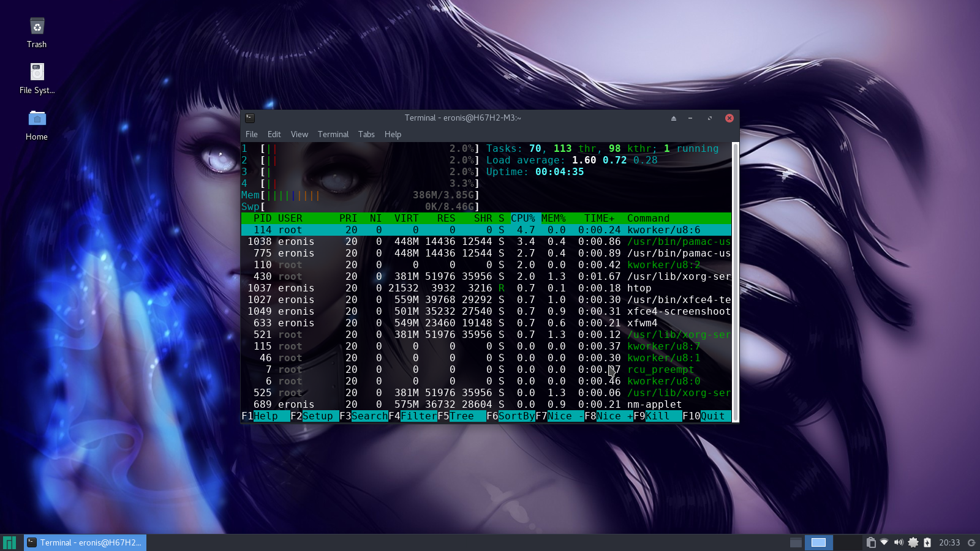This screenshot has width=980, height=551.
Task: Open the View menu
Action: click(x=299, y=134)
